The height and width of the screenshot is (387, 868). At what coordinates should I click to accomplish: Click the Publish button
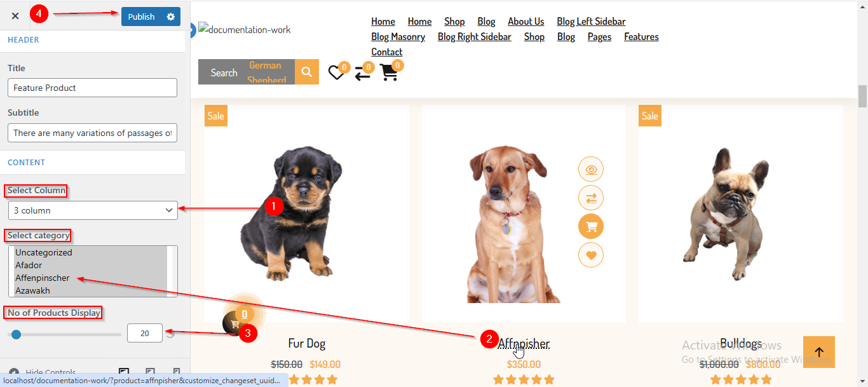141,17
